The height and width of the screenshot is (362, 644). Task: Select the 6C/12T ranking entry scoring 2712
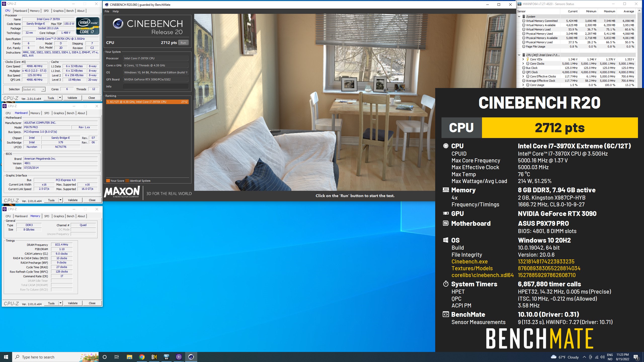coord(147,102)
